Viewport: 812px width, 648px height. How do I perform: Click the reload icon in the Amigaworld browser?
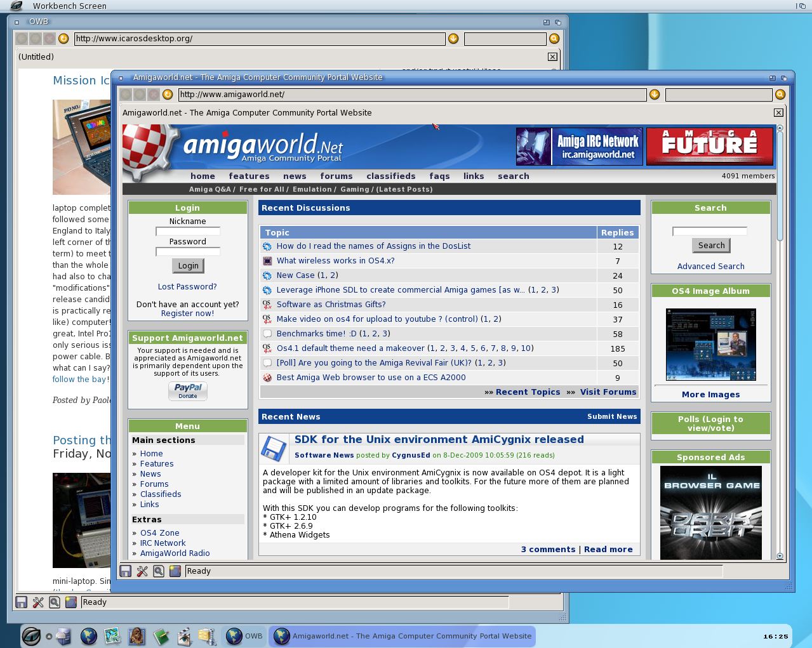(168, 95)
